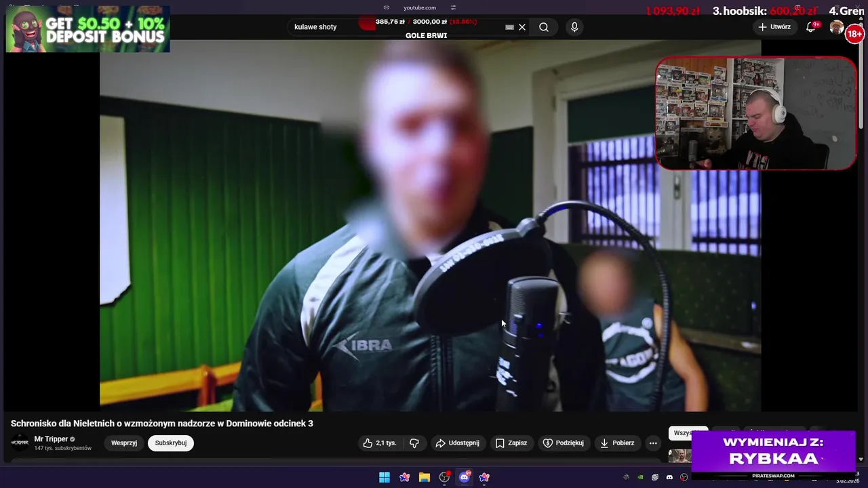Screen dimensions: 868x488
Task: Open the first recommended video thumbnail
Action: point(680,455)
